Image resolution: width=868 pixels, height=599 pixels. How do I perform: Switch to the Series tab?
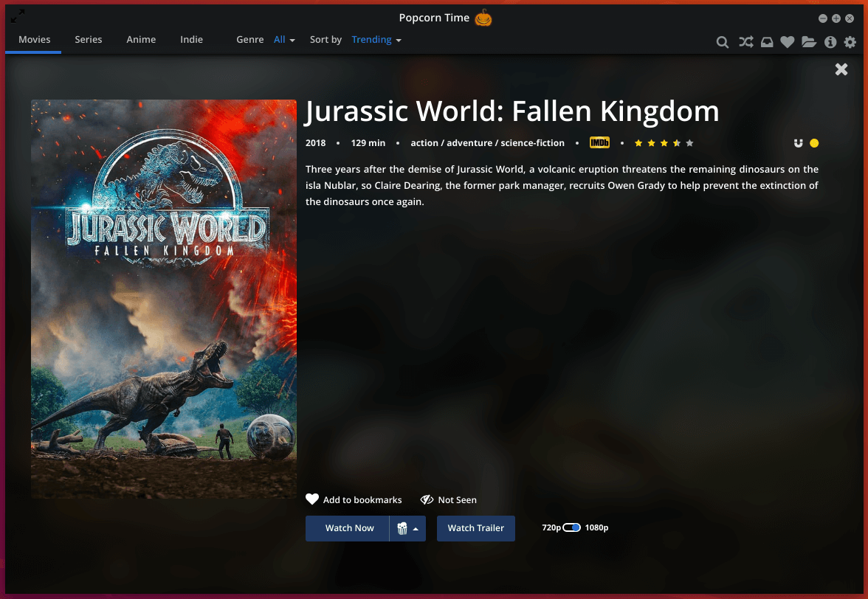click(x=88, y=40)
